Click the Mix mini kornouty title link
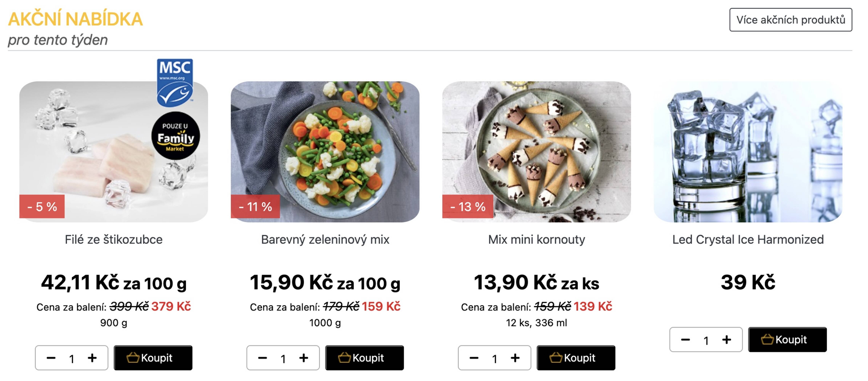 coord(536,239)
